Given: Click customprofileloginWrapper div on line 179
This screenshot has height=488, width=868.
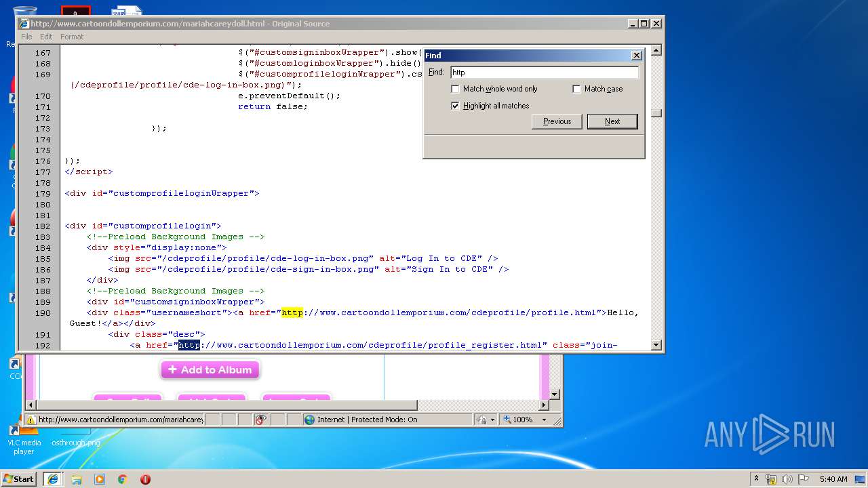Looking at the screenshot, I should [162, 193].
